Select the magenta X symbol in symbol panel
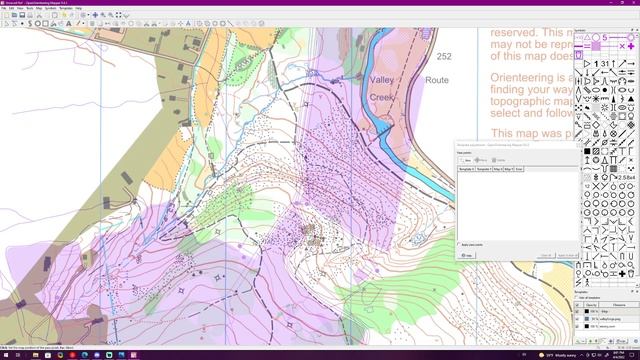This screenshot has width=640, height=360. [622, 46]
